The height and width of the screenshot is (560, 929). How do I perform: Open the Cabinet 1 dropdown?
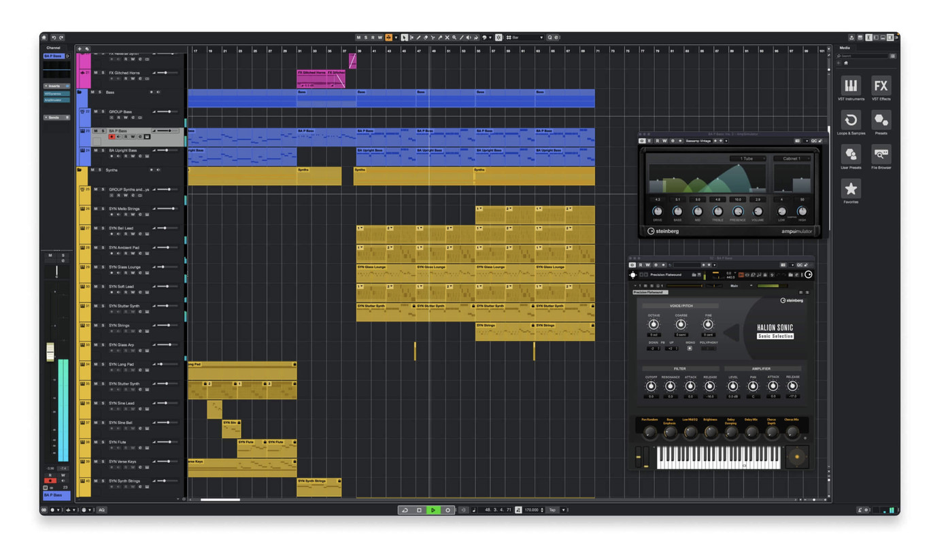click(x=792, y=158)
